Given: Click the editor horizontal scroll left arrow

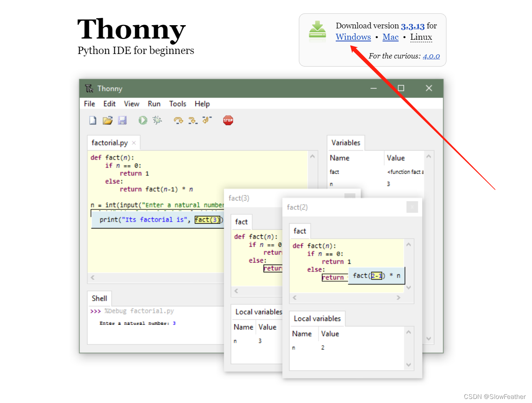Looking at the screenshot, I should (x=92, y=278).
